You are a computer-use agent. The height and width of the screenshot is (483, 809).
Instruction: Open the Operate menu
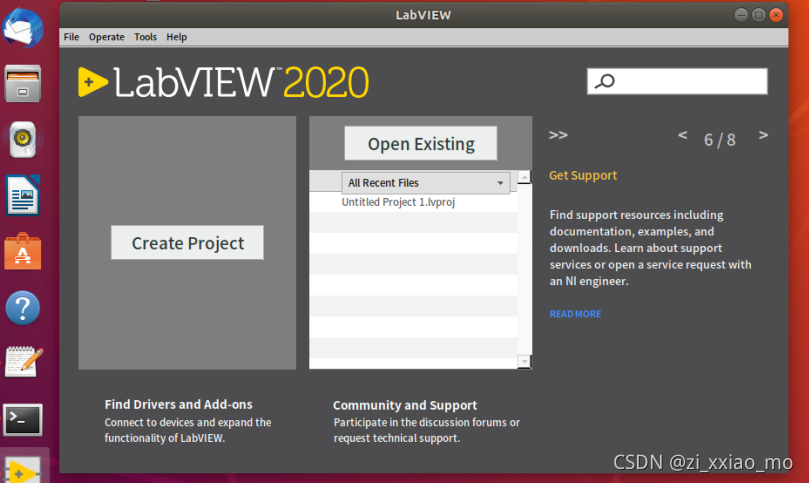click(x=106, y=37)
